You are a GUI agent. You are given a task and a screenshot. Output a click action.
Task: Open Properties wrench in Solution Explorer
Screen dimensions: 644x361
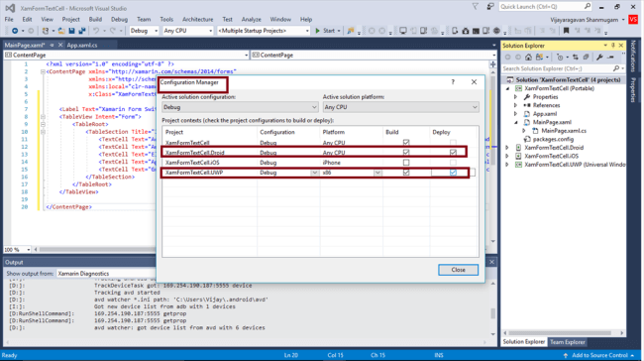click(x=599, y=58)
